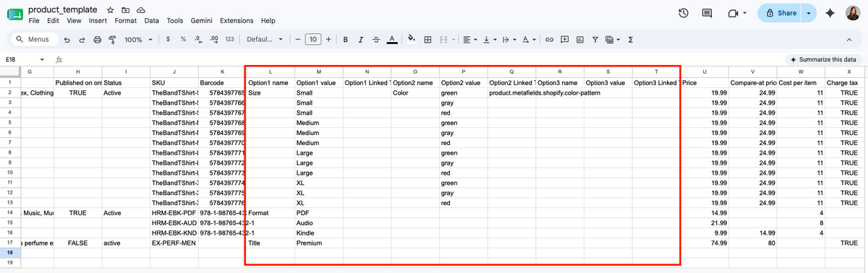Open the Insert menu
The width and height of the screenshot is (868, 273).
click(98, 21)
